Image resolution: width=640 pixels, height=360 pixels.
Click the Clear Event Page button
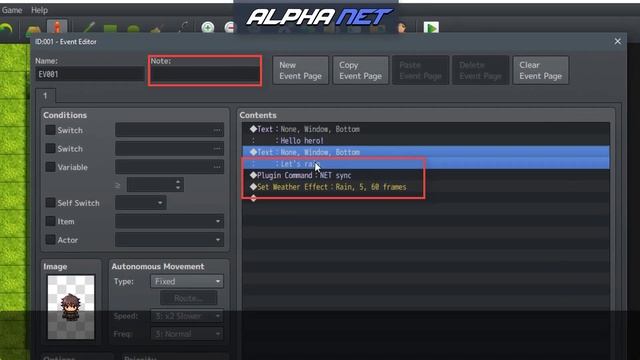click(540, 70)
